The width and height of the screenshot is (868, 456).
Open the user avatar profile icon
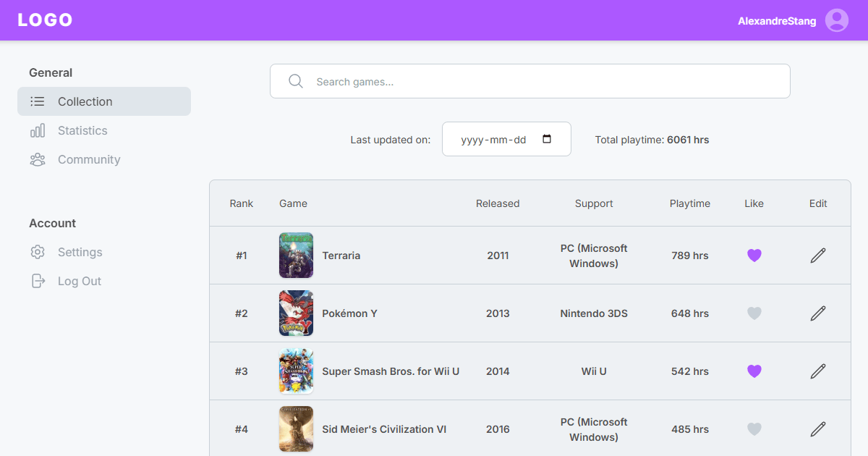(x=837, y=20)
